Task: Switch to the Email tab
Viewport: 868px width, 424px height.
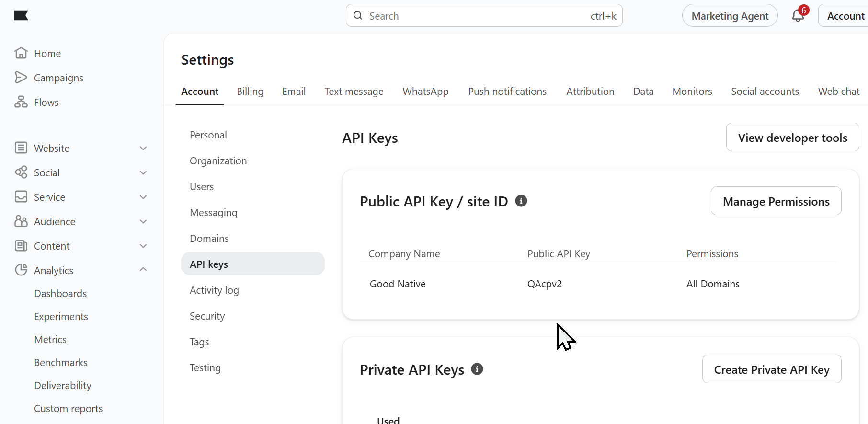Action: [294, 92]
